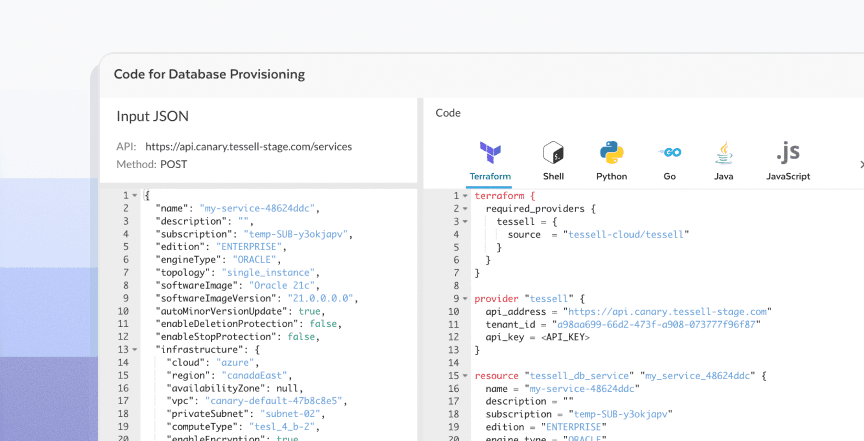Fold the required_providers block arrow
This screenshot has width=864, height=441.
coord(466,209)
